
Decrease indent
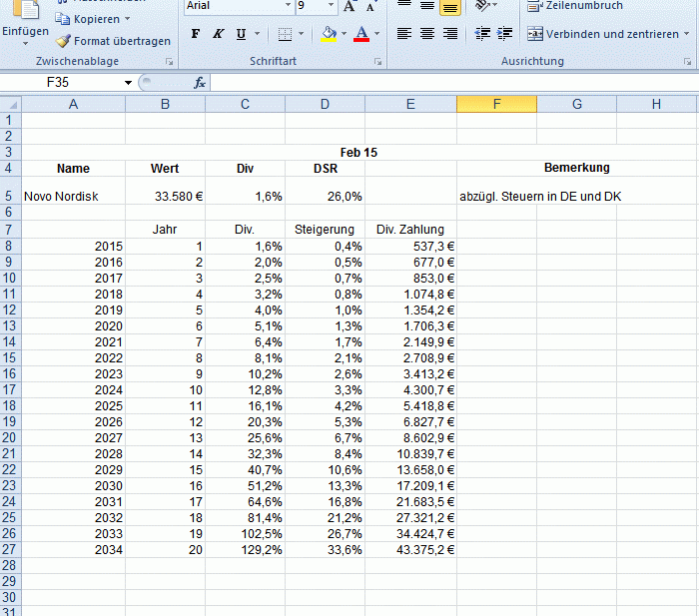(482, 33)
